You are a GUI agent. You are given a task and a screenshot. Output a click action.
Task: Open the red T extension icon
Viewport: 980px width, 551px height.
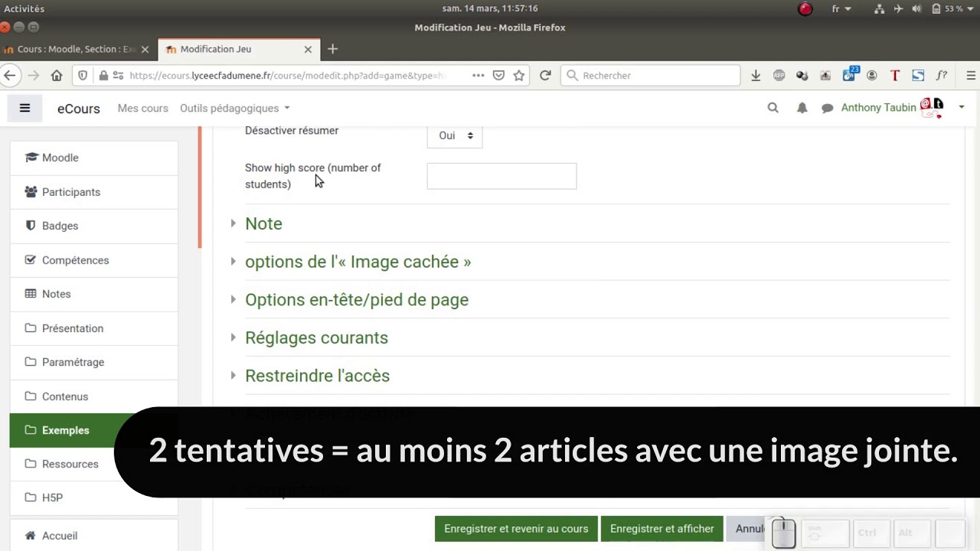[x=895, y=75]
